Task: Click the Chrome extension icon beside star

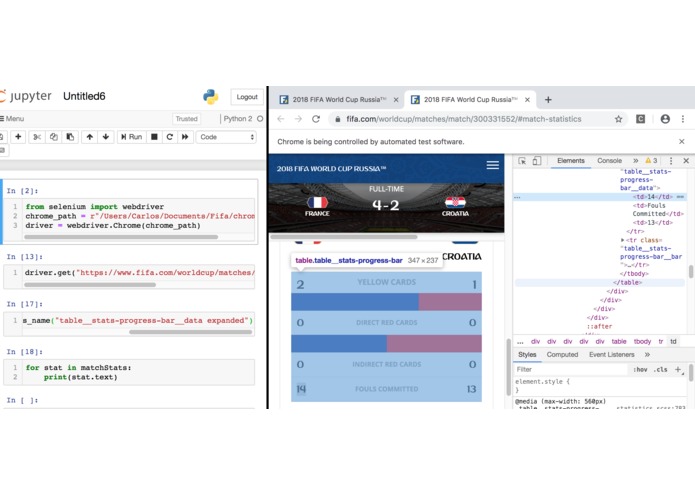Action: tap(640, 119)
